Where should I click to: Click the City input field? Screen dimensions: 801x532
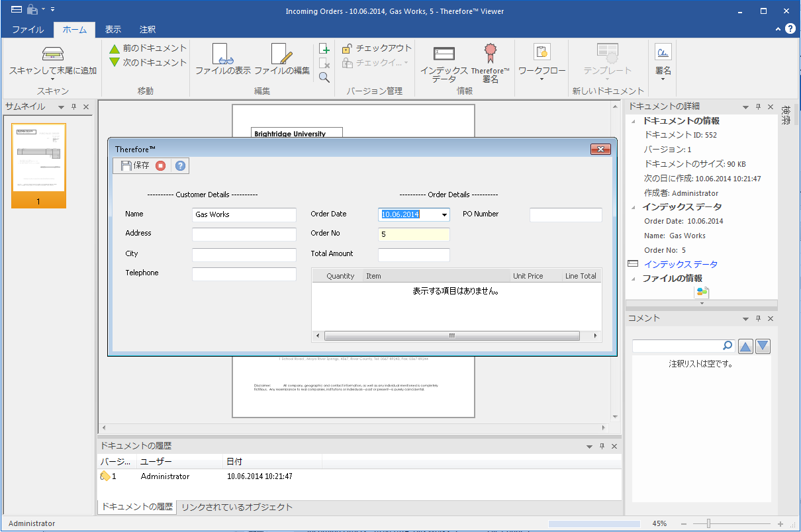244,255
